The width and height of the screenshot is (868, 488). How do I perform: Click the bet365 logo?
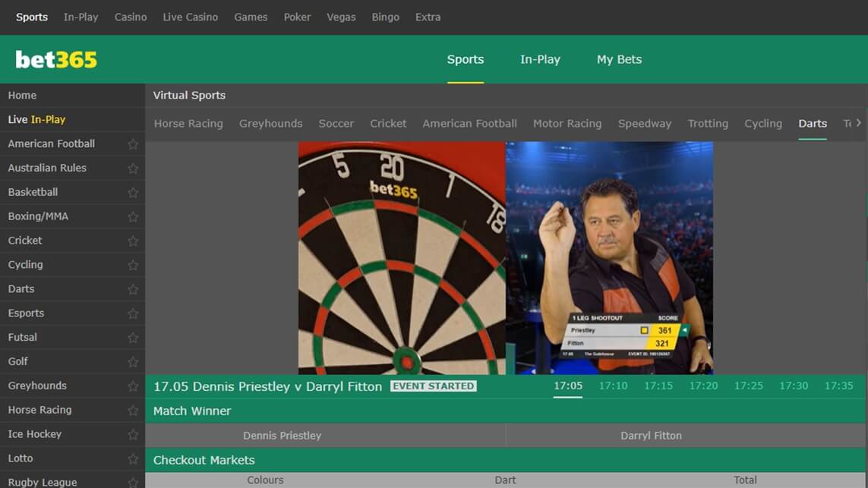56,60
